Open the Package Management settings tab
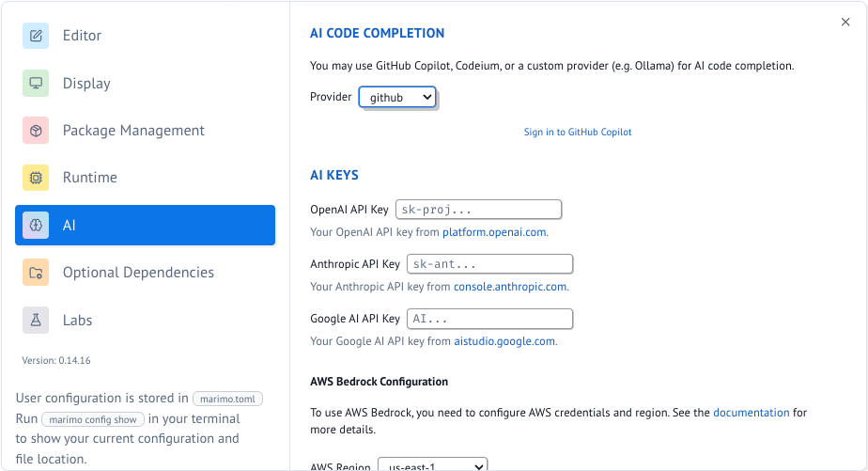 (133, 131)
